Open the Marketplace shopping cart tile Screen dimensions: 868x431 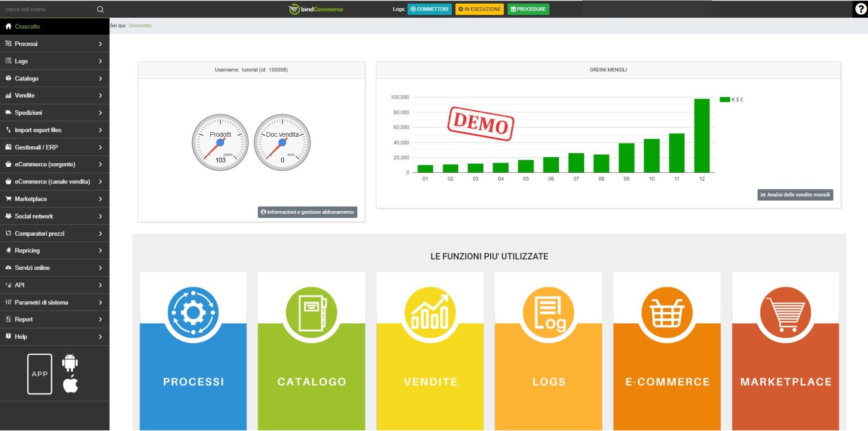(x=785, y=313)
